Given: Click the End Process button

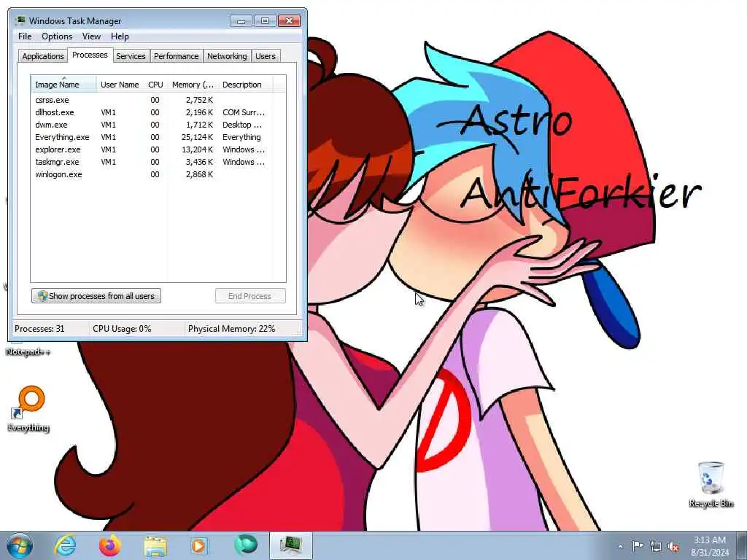Looking at the screenshot, I should click(250, 296).
